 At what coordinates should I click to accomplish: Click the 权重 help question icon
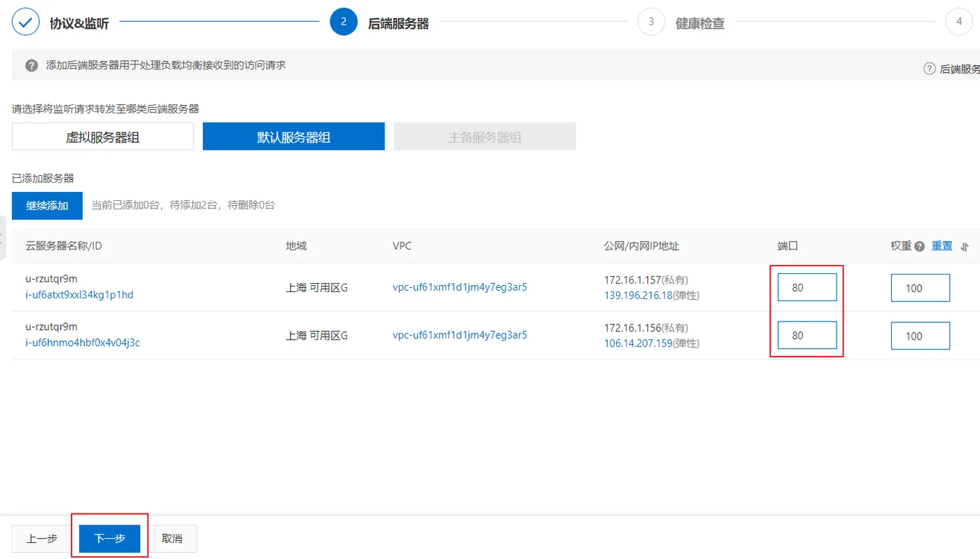(x=920, y=247)
